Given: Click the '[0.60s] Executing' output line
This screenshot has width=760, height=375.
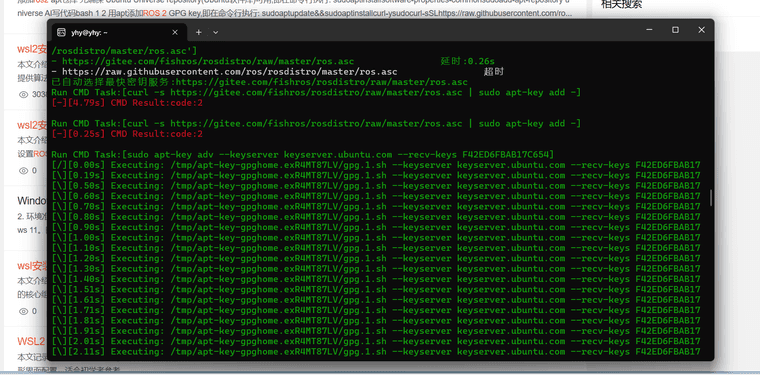Looking at the screenshot, I should pos(376,196).
